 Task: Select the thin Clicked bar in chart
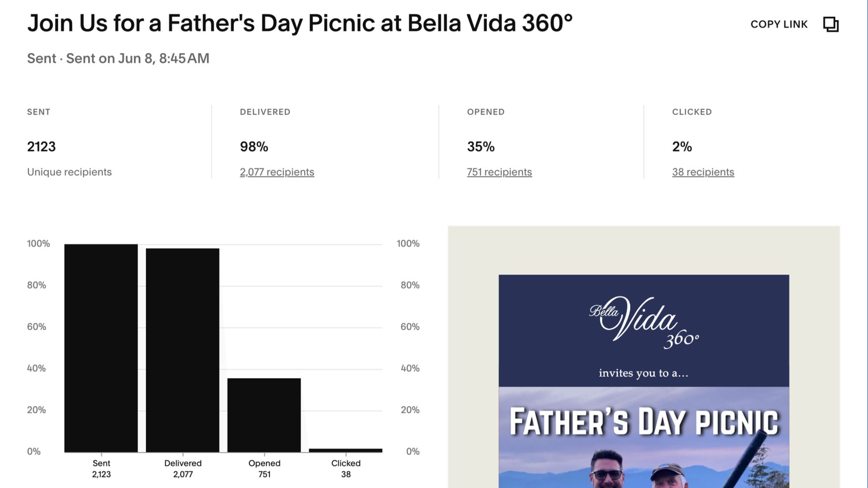coord(346,450)
